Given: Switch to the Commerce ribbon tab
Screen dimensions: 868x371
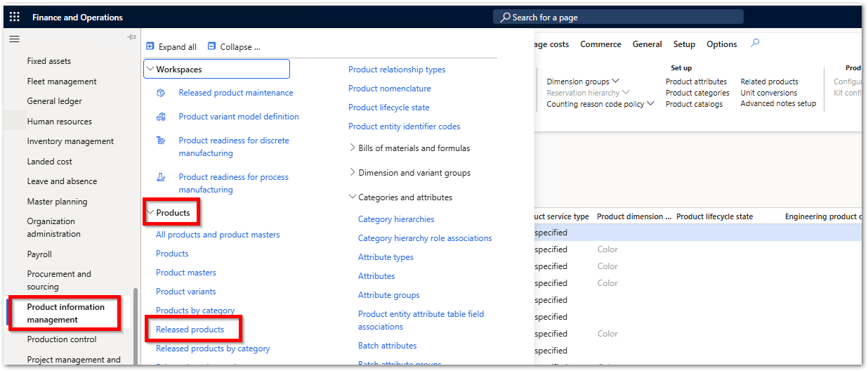Looking at the screenshot, I should click(600, 44).
